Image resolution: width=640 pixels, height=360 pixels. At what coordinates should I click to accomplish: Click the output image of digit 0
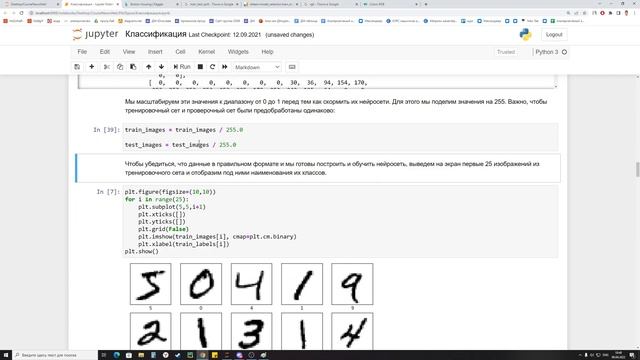[201, 284]
